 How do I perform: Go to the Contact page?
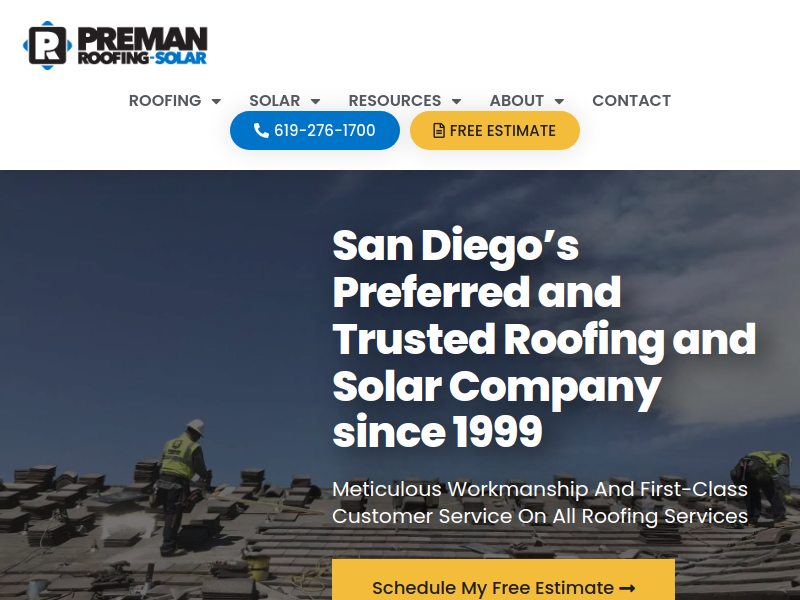tap(631, 101)
